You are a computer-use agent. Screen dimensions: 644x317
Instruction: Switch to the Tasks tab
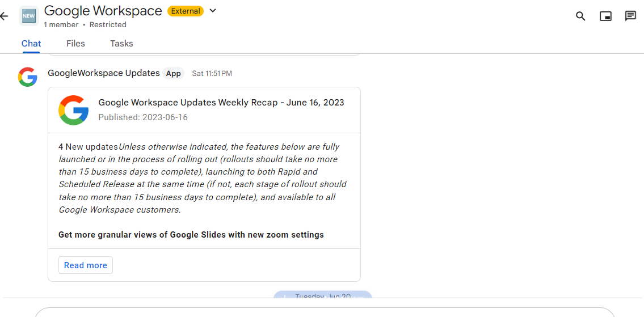click(x=121, y=44)
